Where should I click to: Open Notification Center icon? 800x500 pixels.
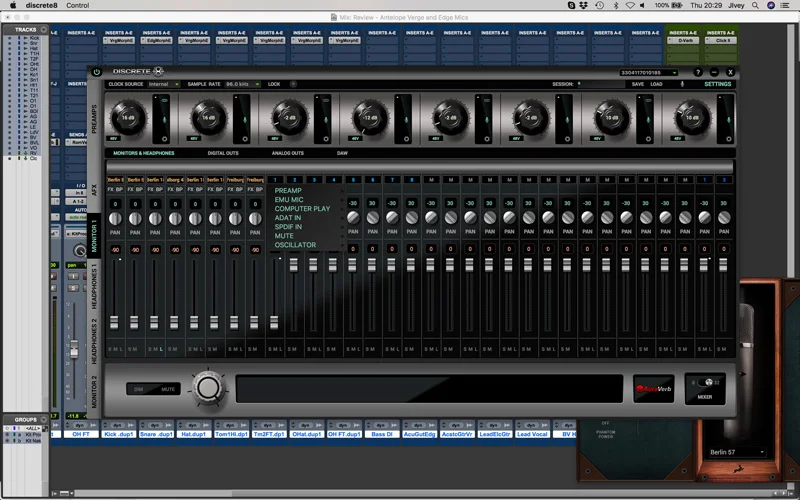click(x=785, y=5)
